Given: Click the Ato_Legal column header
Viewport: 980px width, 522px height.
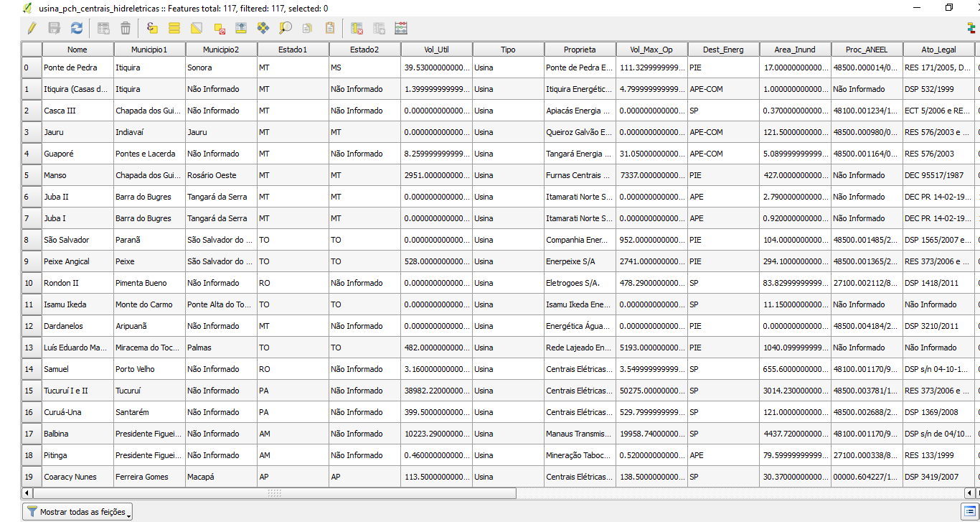Looking at the screenshot, I should (938, 50).
